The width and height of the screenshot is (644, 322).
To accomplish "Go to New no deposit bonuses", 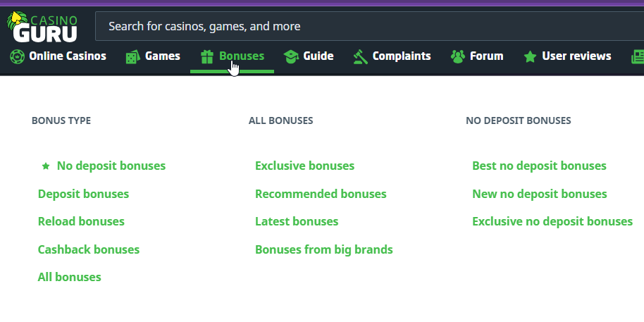I will [x=539, y=194].
